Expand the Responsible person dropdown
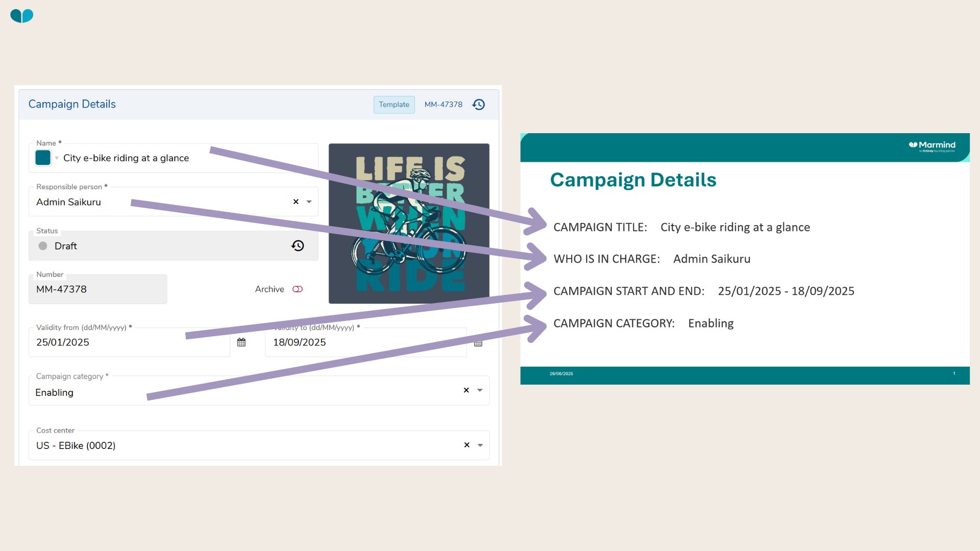Screen dimensions: 980x551 [x=309, y=202]
